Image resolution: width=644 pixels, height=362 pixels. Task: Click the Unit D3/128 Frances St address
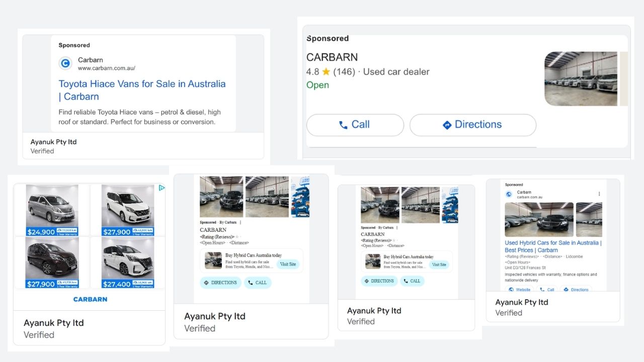[525, 267]
